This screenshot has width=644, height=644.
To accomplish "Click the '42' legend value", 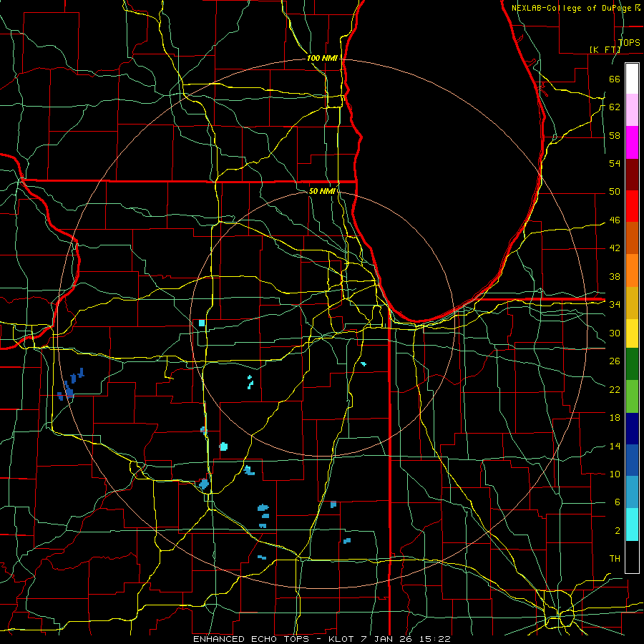I will (x=615, y=248).
